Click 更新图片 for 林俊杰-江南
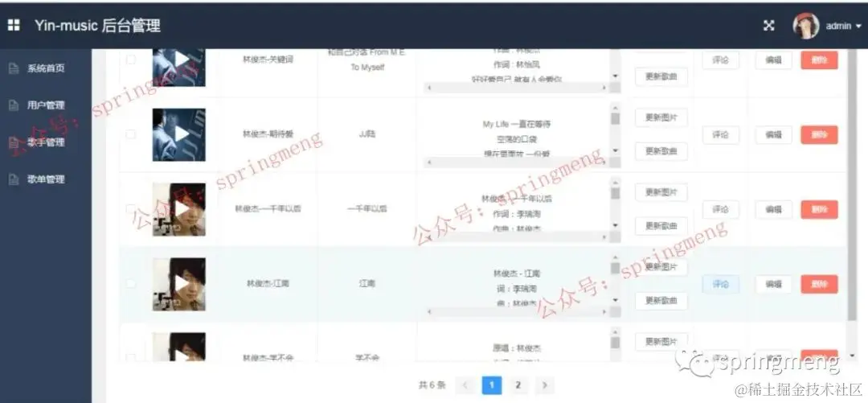868x403 pixels. [661, 266]
